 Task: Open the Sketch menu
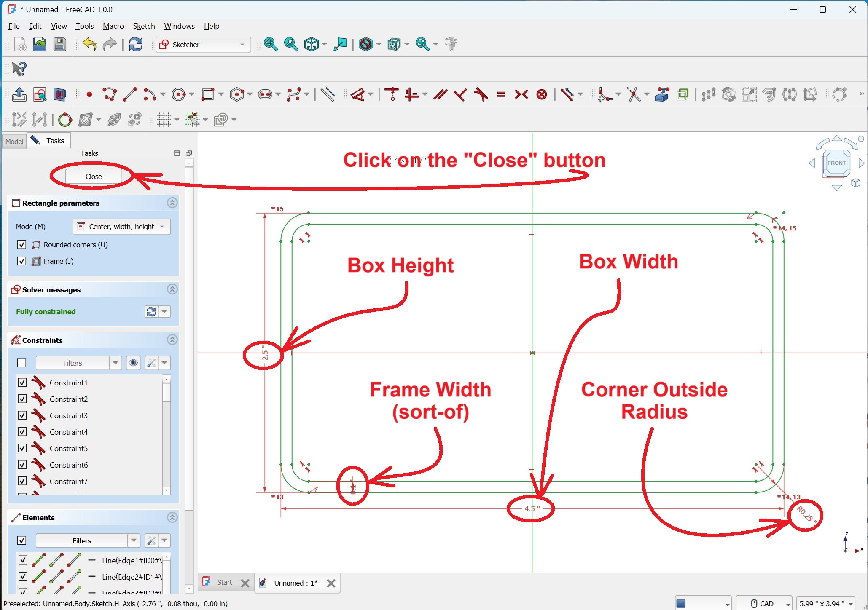tap(144, 26)
